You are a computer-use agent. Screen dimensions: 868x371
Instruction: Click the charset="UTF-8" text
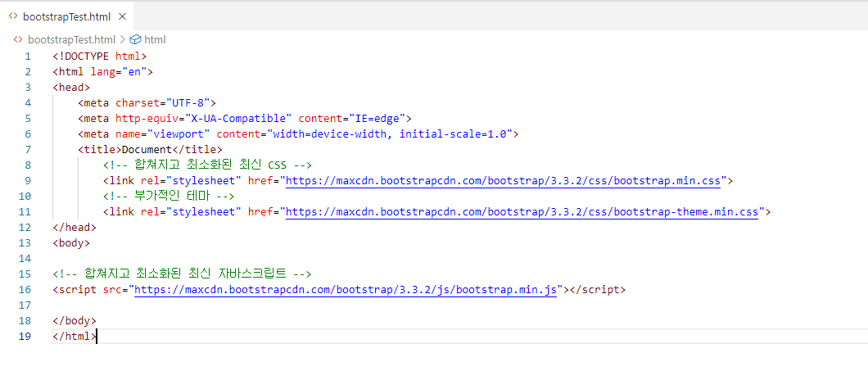162,102
